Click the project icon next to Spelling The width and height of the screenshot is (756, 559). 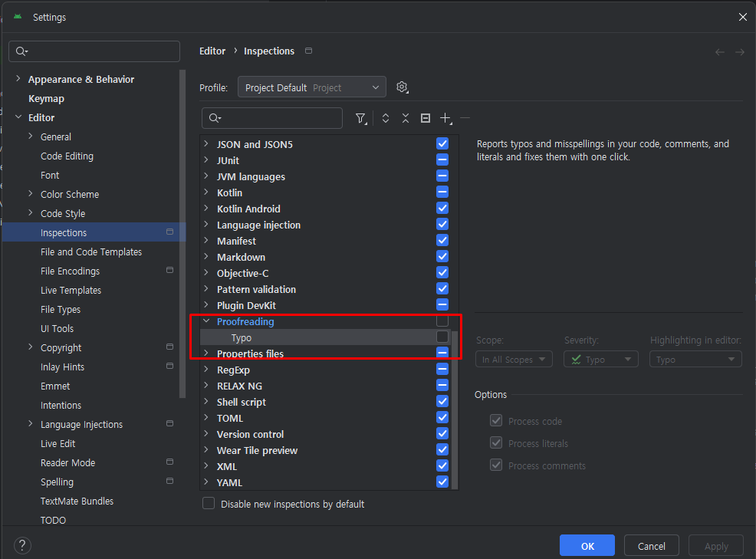169,481
